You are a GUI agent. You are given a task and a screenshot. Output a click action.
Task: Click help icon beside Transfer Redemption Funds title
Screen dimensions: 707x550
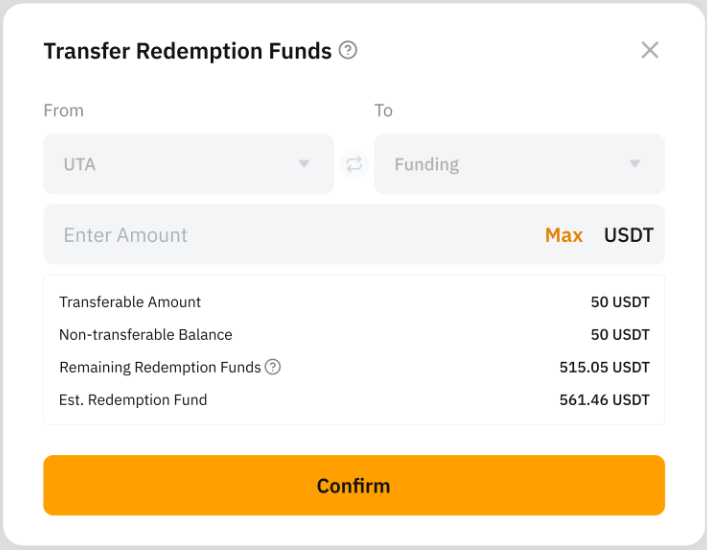348,50
